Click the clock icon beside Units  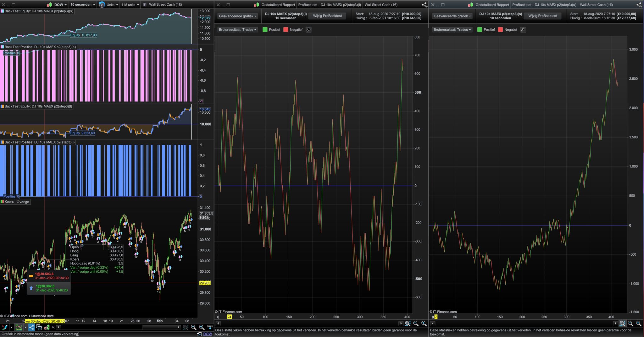click(102, 5)
